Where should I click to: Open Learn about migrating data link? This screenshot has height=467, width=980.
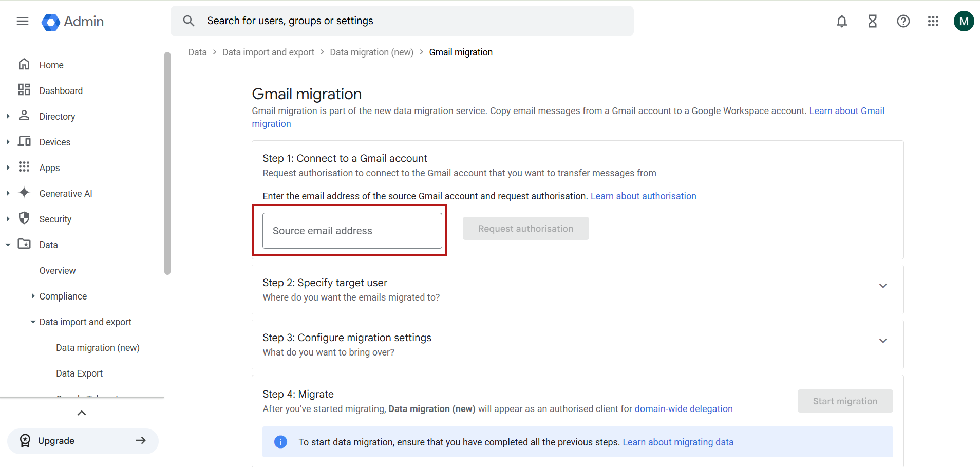click(678, 442)
